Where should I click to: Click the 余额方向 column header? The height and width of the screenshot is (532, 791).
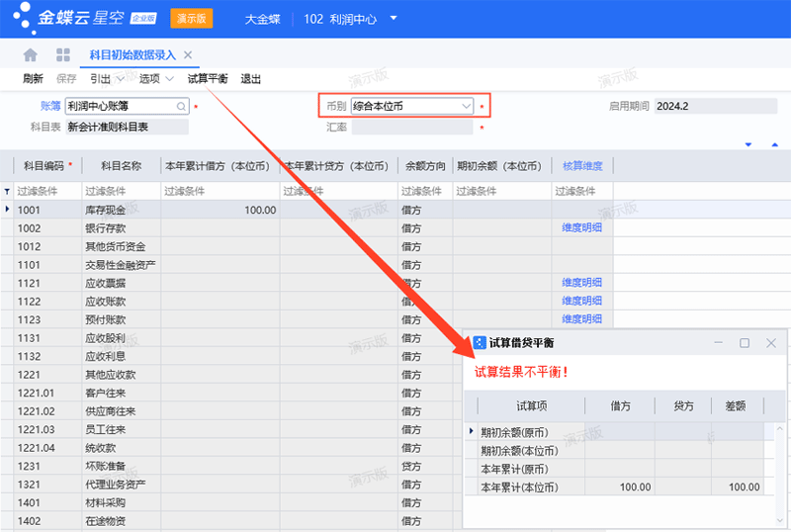[425, 166]
